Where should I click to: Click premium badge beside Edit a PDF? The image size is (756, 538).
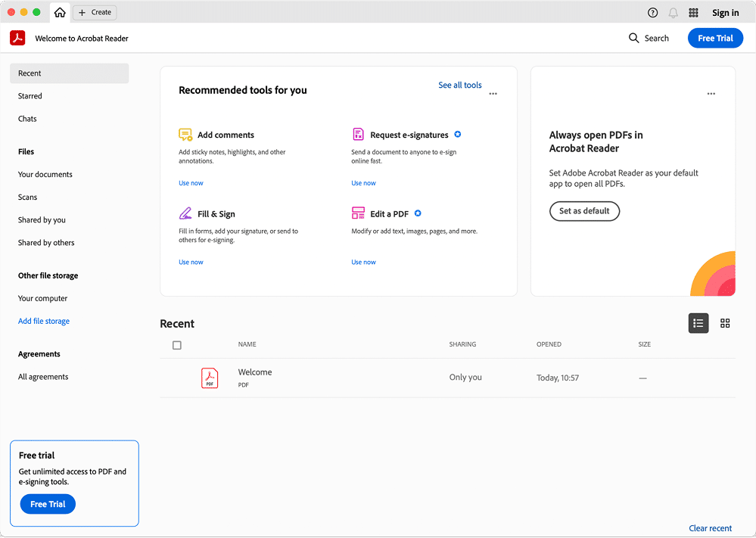[x=418, y=213]
